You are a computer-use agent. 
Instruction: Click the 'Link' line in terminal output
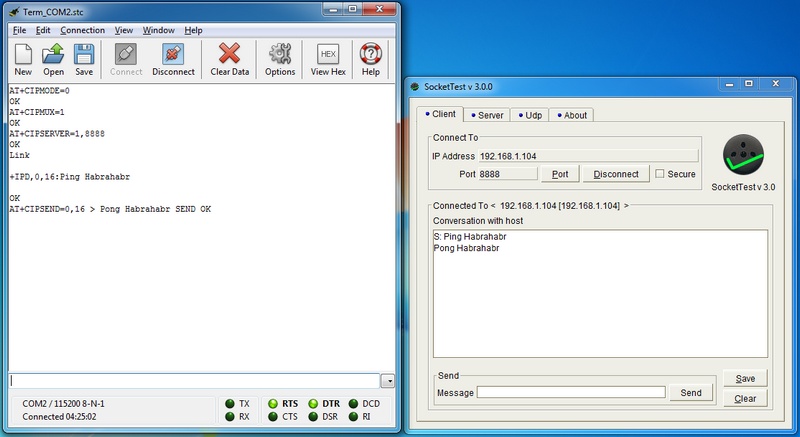(x=19, y=155)
